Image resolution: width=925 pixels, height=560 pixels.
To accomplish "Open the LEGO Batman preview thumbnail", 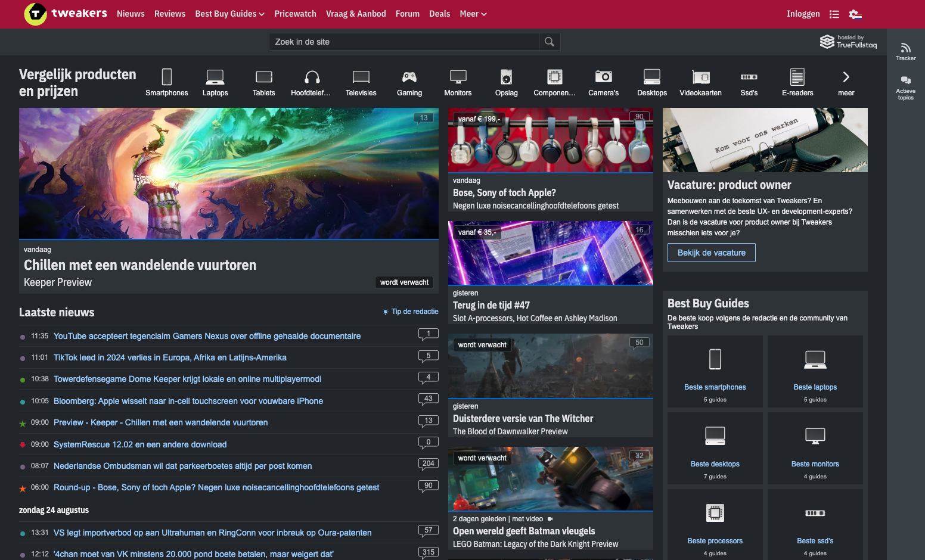I will [551, 479].
